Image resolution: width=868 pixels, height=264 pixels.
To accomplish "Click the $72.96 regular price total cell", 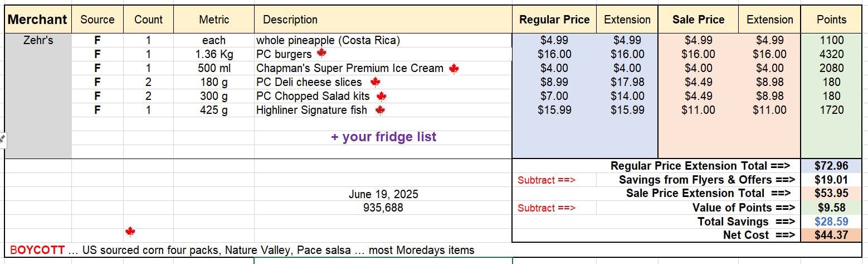I will click(831, 166).
